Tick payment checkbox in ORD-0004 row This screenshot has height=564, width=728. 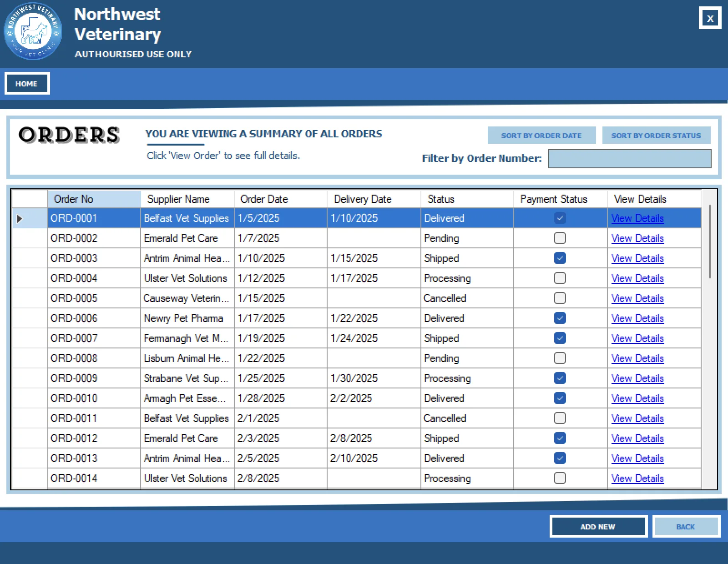click(x=560, y=278)
